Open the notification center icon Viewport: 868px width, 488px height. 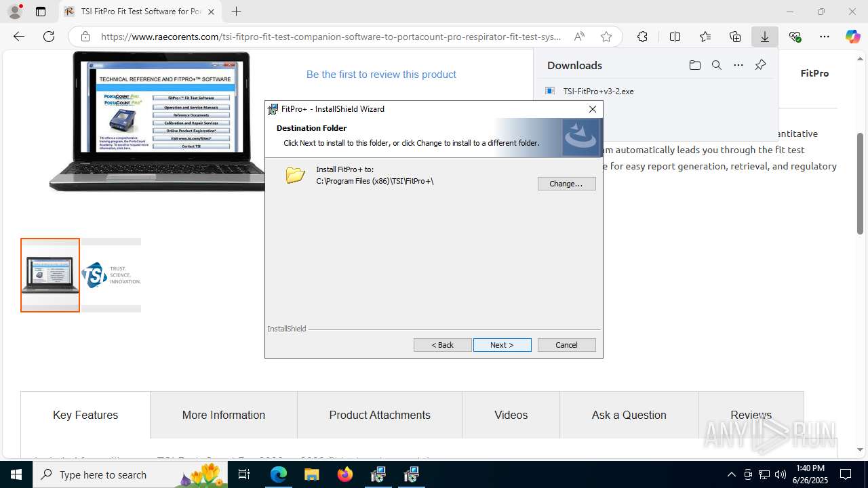tap(846, 474)
